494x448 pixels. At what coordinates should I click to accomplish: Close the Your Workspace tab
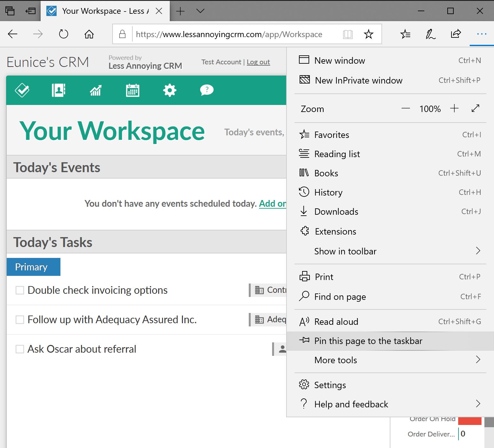(x=159, y=11)
